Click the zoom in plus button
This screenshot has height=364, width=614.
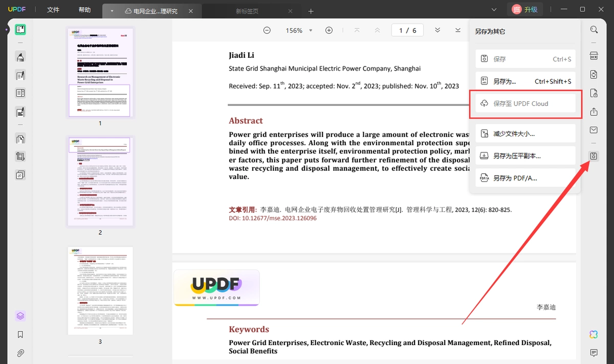point(329,30)
